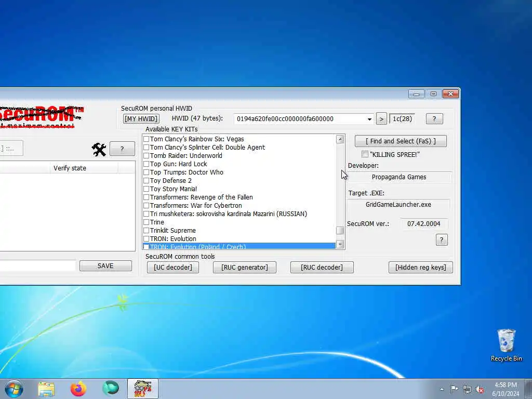Open the Windows Start menu
Viewport: 532px width, 399px height.
(14, 389)
